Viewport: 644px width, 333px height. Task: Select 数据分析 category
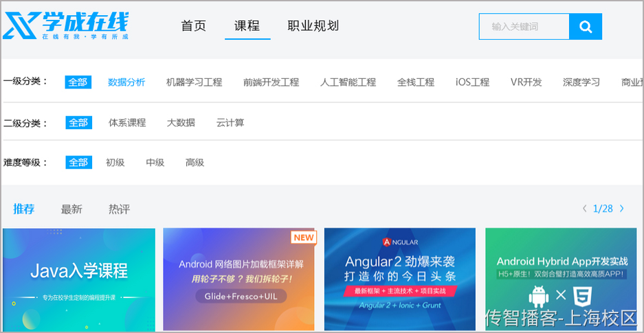pos(126,82)
